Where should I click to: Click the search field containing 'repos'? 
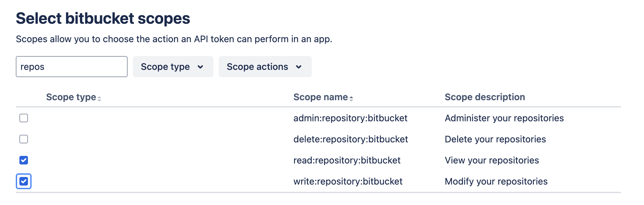tap(71, 67)
